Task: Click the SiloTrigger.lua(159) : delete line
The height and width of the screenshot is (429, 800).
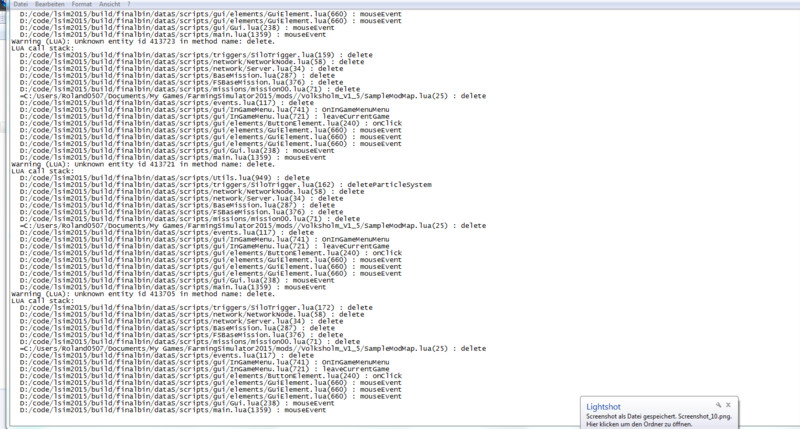Action: pos(196,55)
